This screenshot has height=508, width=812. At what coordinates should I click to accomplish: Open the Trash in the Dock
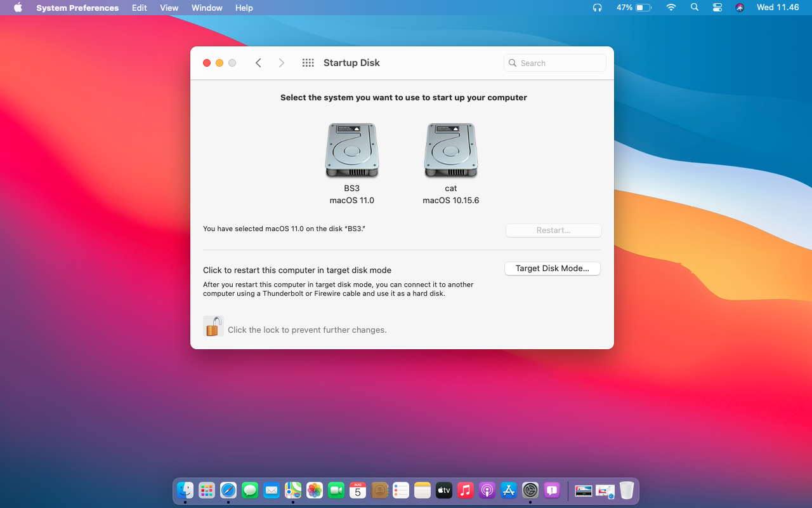pyautogui.click(x=627, y=490)
